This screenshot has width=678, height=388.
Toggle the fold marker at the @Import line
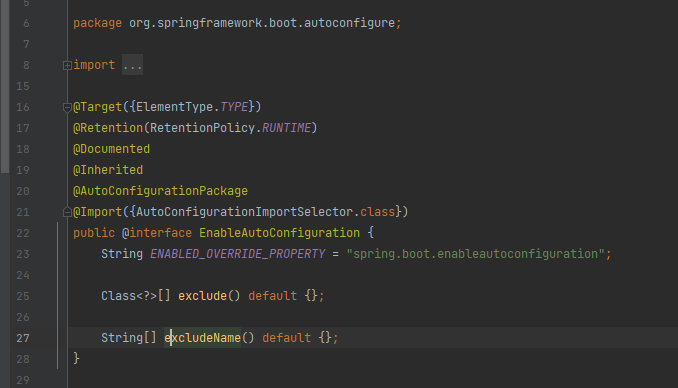tap(67, 212)
